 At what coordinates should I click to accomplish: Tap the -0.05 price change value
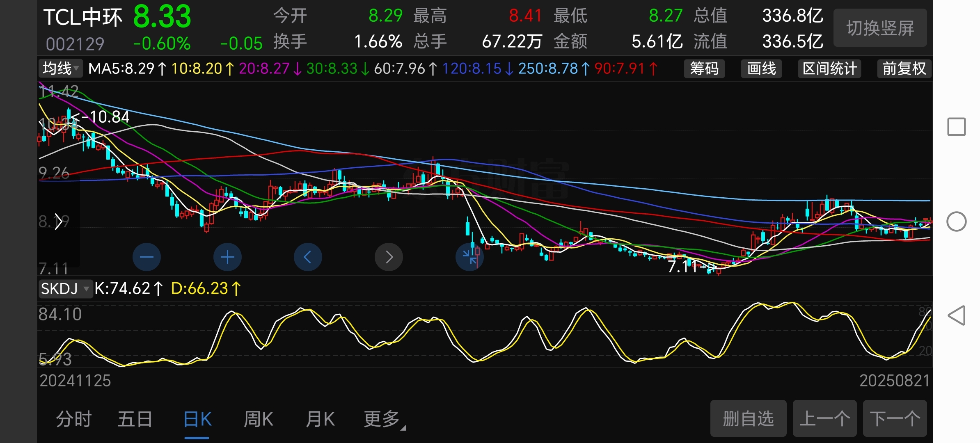(241, 43)
